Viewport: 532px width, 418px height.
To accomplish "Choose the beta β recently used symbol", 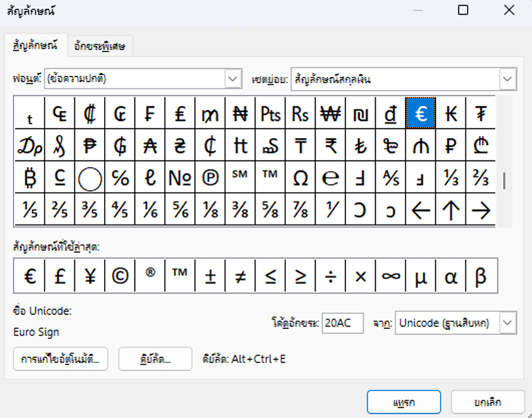I will 481,276.
